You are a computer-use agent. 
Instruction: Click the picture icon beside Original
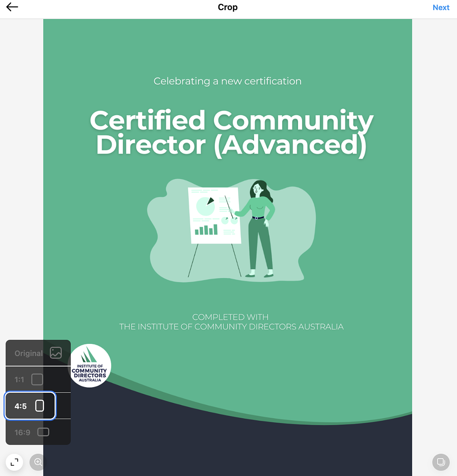point(56,353)
